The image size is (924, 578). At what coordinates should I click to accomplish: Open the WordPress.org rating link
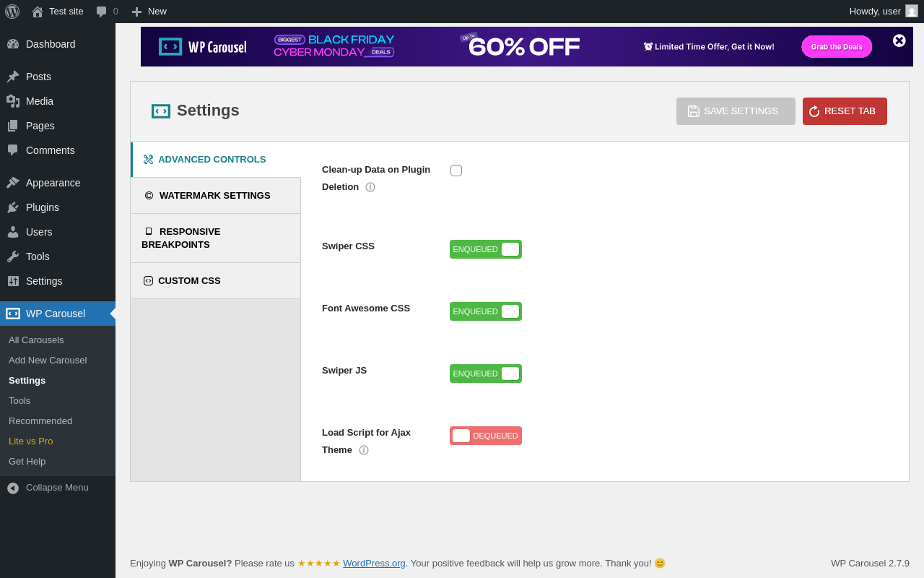[x=374, y=564]
